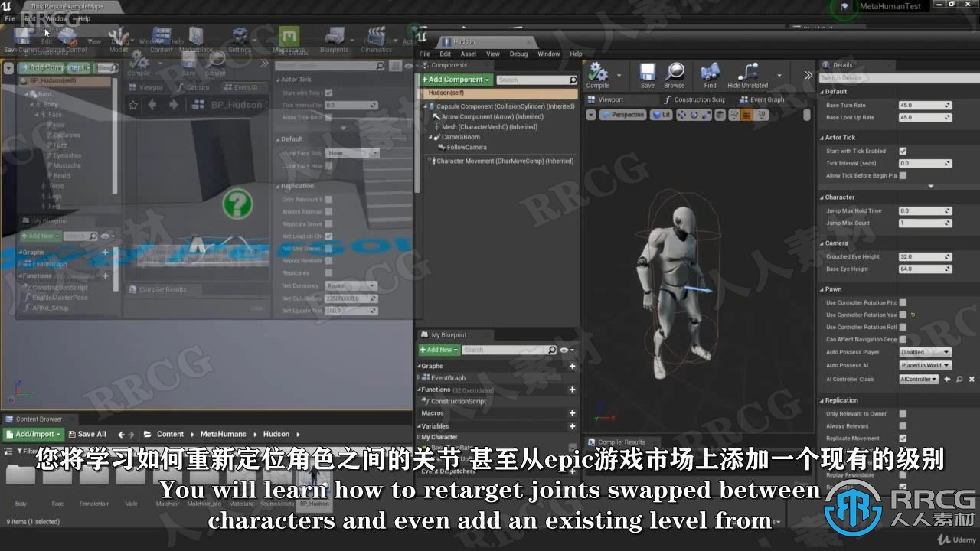Toggle surface snapping icon in viewport
Screen dimensions: 980x551
pos(734,115)
